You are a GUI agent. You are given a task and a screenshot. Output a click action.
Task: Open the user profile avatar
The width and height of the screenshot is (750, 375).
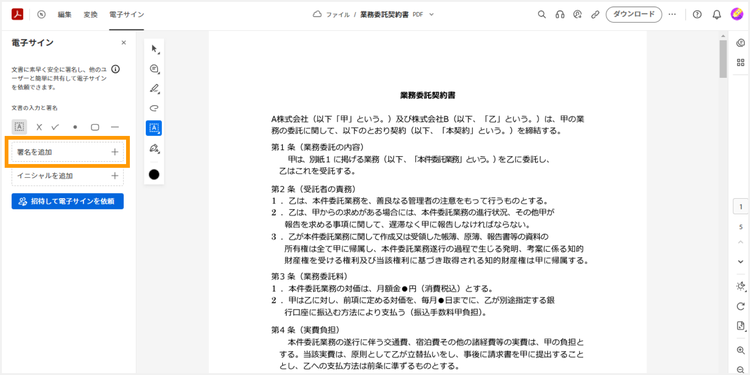click(737, 14)
